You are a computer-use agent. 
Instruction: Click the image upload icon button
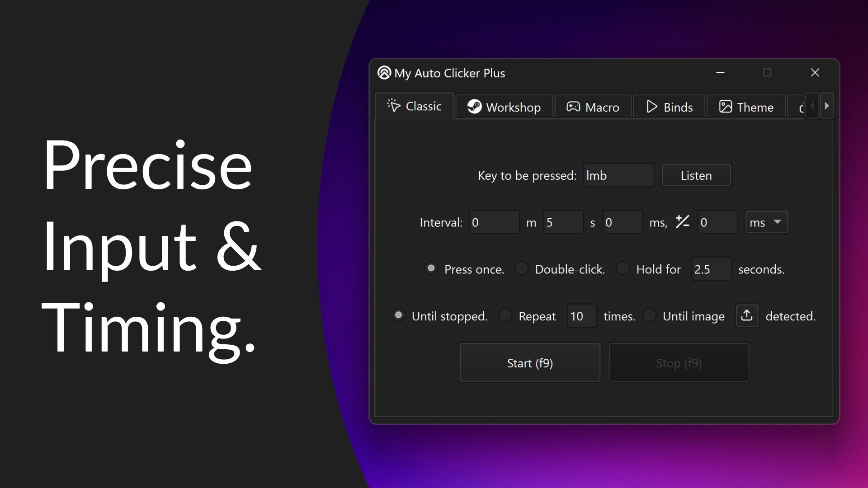pos(747,315)
